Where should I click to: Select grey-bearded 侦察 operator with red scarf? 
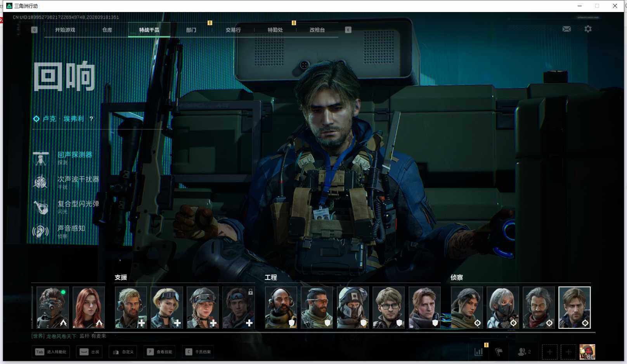(x=539, y=307)
